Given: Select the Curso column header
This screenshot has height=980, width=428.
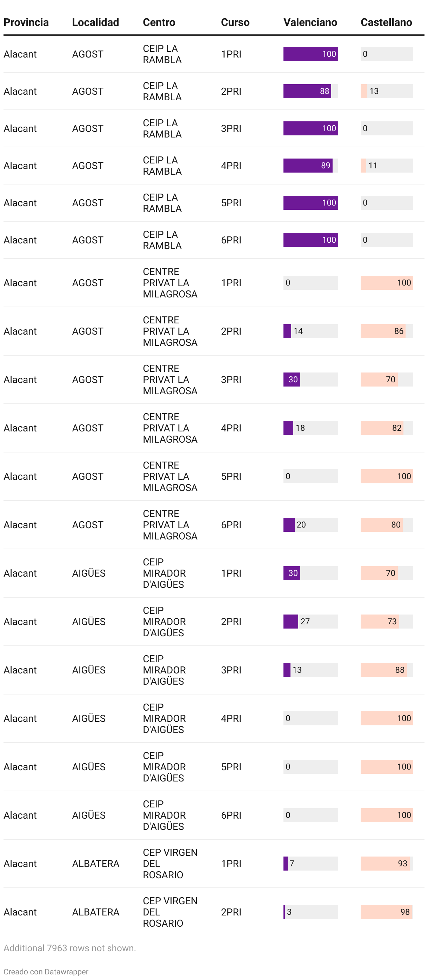Looking at the screenshot, I should click(x=235, y=22).
